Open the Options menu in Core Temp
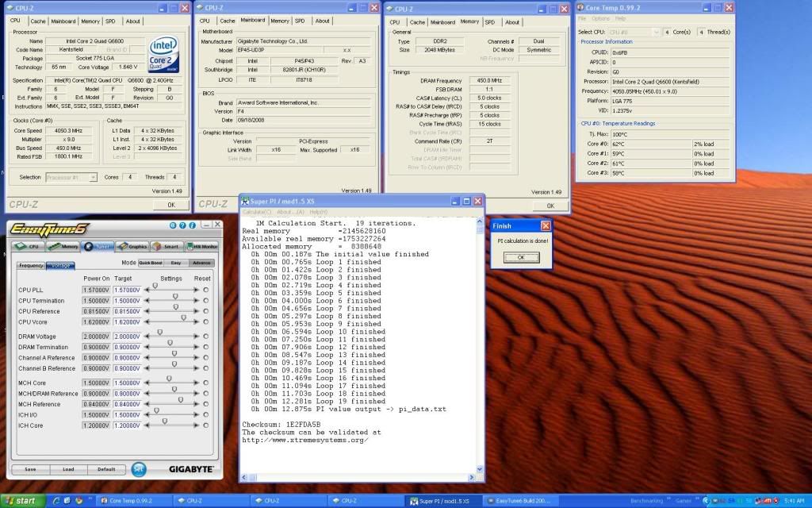This screenshot has width=812, height=508. click(601, 19)
